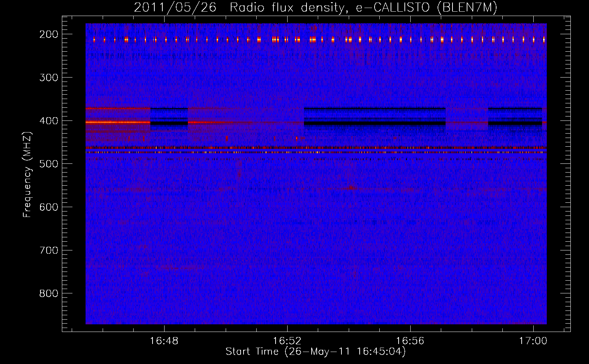Image resolution: width=589 pixels, height=364 pixels.
Task: Click the title text "e-CALLISTO (BLEN7M)"
Action: (426, 8)
